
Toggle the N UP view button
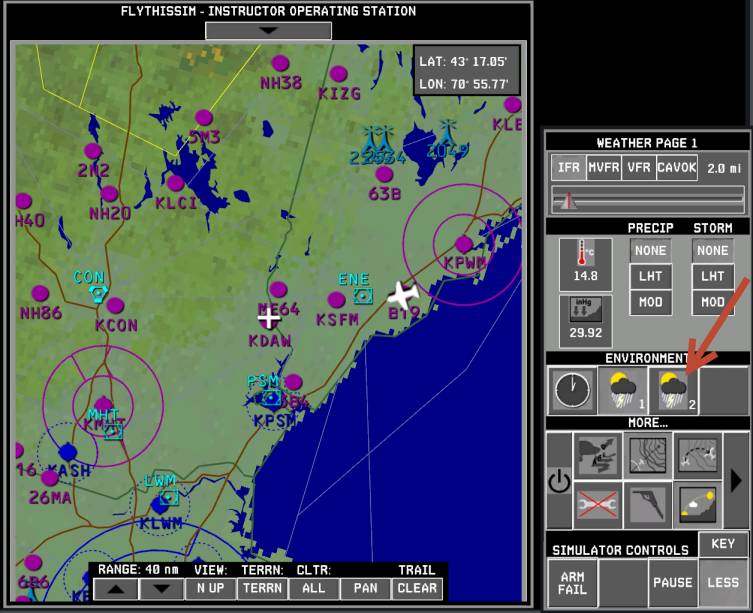coord(210,589)
